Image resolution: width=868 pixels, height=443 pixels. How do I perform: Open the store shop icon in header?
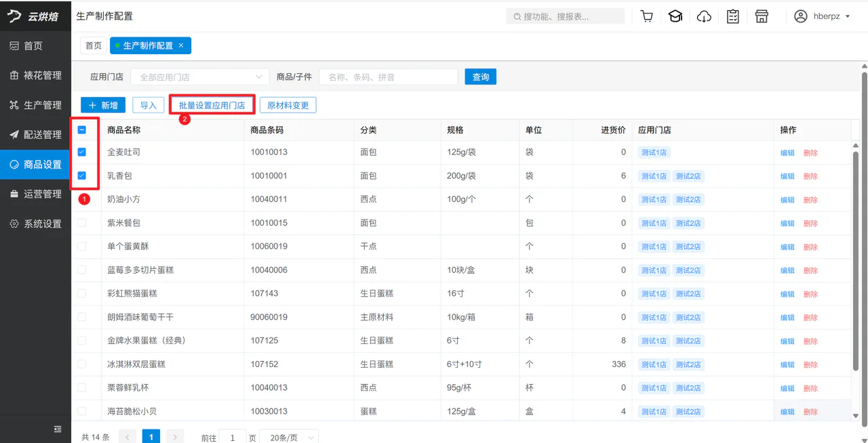tap(762, 16)
